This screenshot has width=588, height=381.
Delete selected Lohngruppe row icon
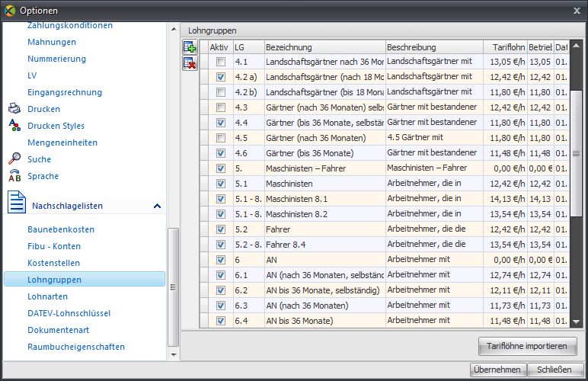[190, 63]
